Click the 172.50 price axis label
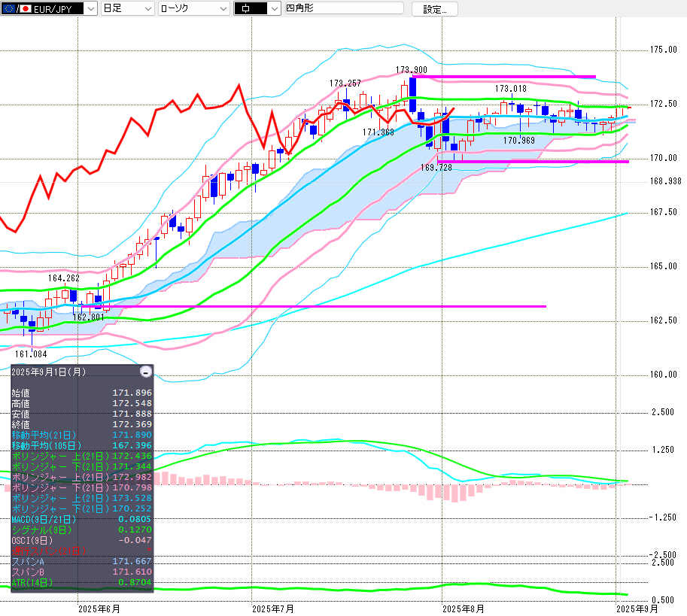687x616 pixels. tap(664, 104)
